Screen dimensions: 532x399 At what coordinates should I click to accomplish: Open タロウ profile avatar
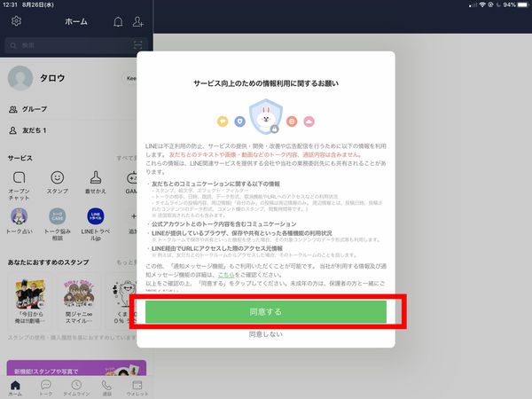(20, 78)
